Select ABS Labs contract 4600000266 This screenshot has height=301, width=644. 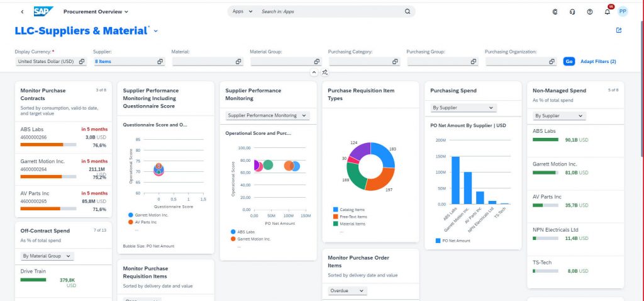click(64, 138)
